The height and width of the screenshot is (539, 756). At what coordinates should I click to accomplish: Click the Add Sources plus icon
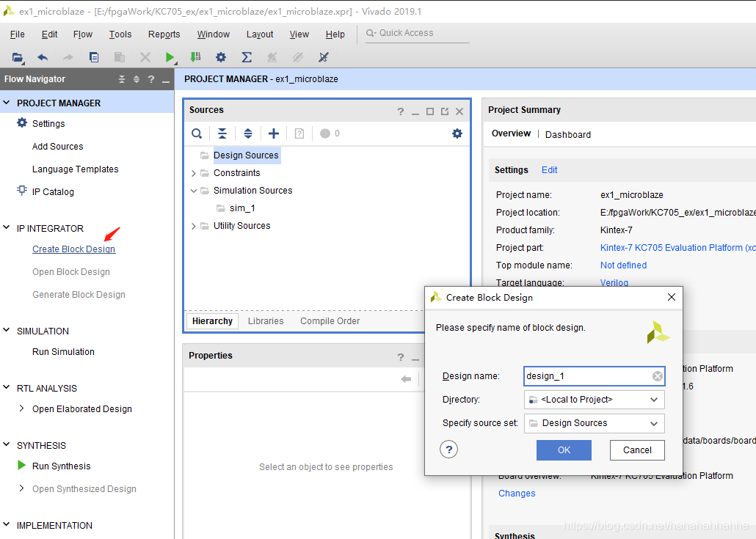[x=273, y=133]
